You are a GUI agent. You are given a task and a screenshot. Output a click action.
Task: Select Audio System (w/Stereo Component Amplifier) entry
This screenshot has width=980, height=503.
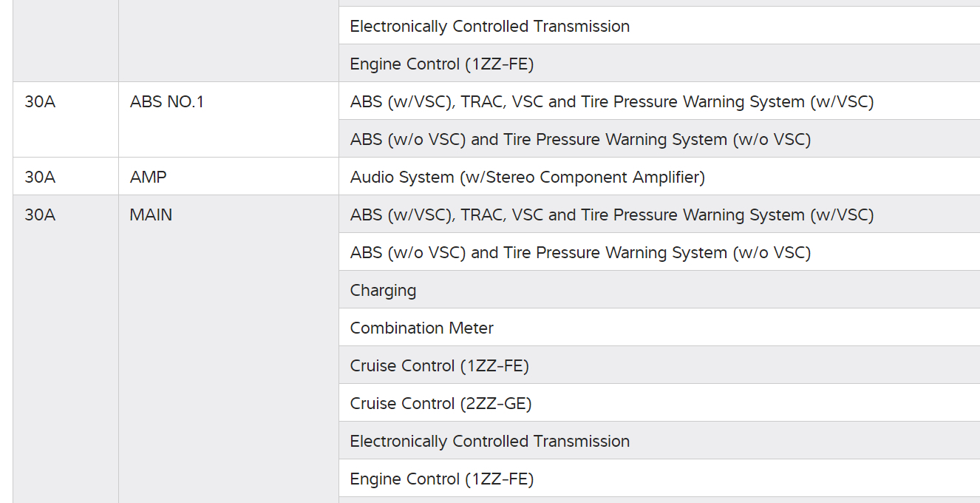(527, 178)
